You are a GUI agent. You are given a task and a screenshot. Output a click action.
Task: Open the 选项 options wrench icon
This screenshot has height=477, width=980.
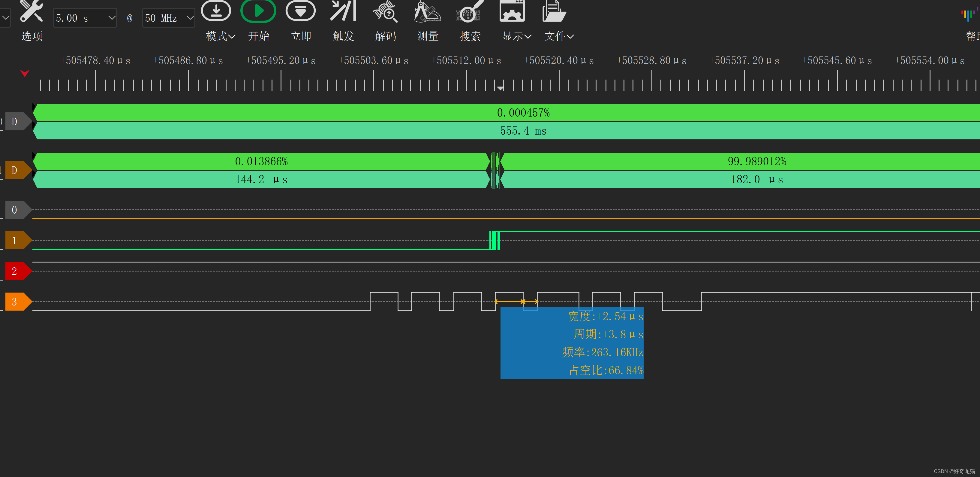coord(31,11)
